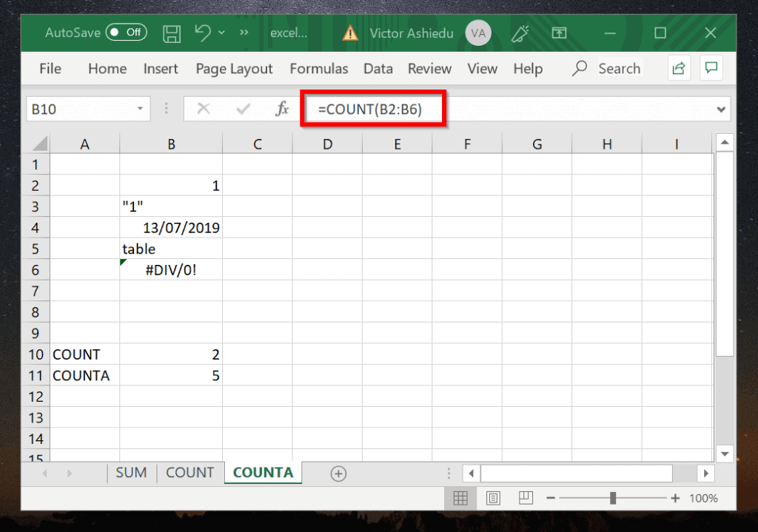Viewport: 758px width, 532px height.
Task: Click the Enter checkmark formula icon
Action: coord(243,109)
